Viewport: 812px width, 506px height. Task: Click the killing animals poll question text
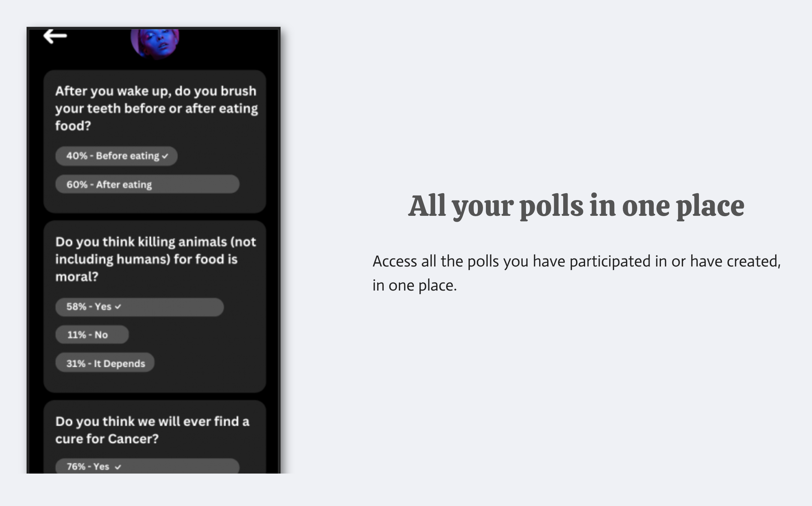(155, 259)
